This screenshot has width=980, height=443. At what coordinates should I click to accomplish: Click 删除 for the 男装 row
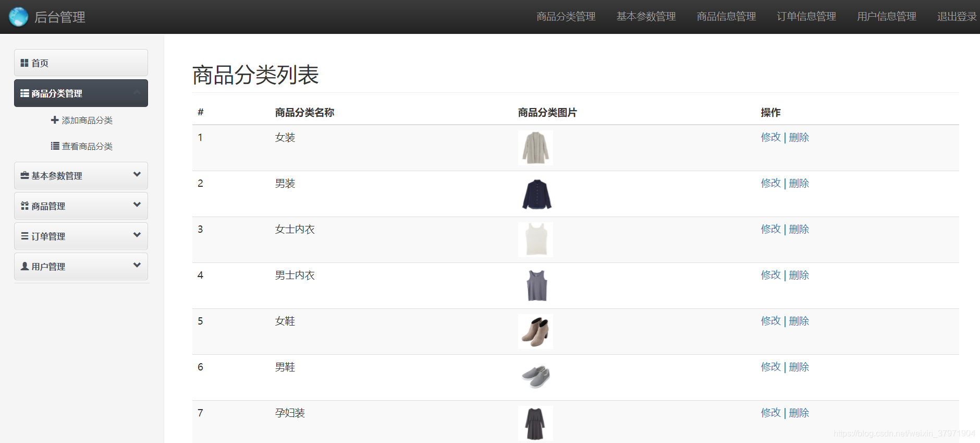tap(799, 183)
